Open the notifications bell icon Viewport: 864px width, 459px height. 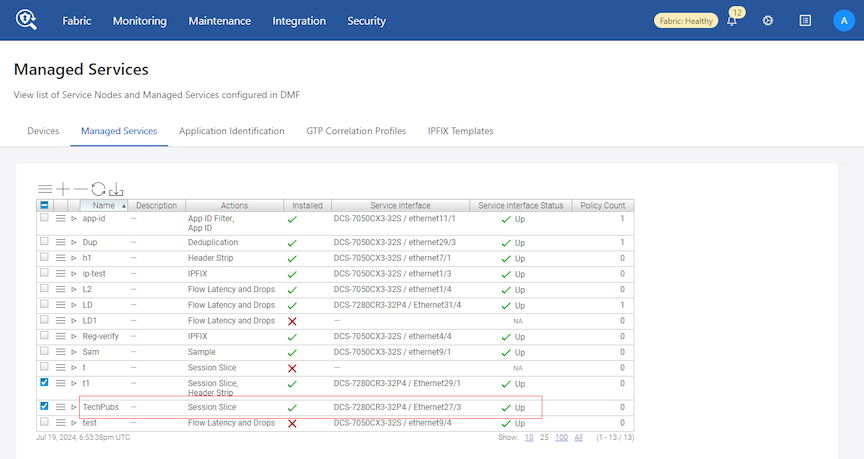click(x=732, y=21)
